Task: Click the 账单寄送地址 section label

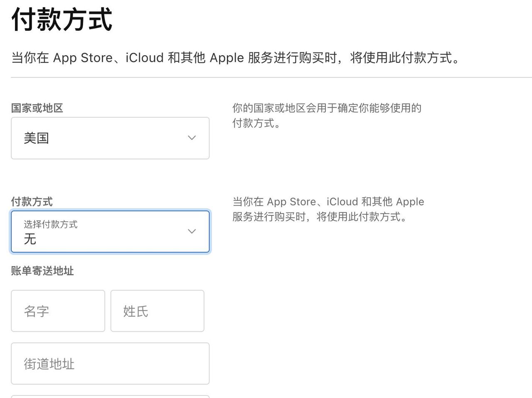Action: (x=42, y=271)
